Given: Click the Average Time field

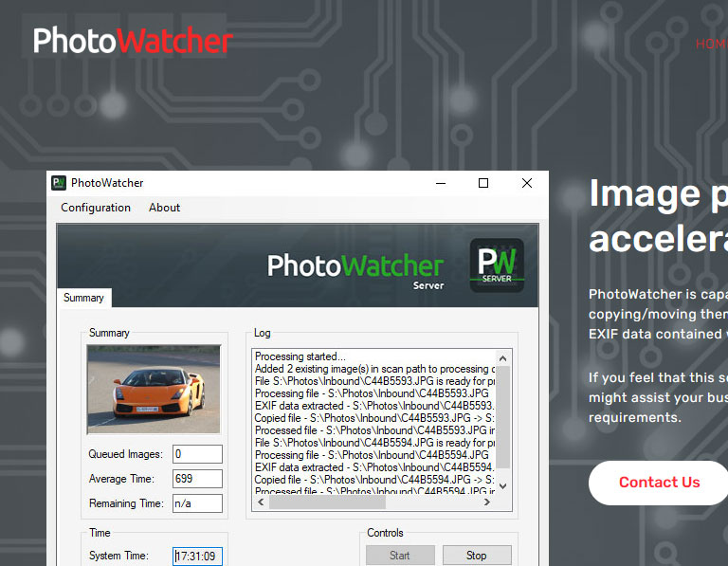Looking at the screenshot, I should (197, 479).
